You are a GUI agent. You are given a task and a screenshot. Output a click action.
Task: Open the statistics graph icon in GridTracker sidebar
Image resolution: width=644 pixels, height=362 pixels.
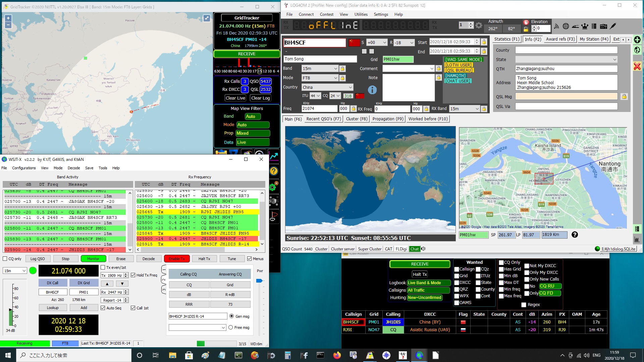[274, 157]
